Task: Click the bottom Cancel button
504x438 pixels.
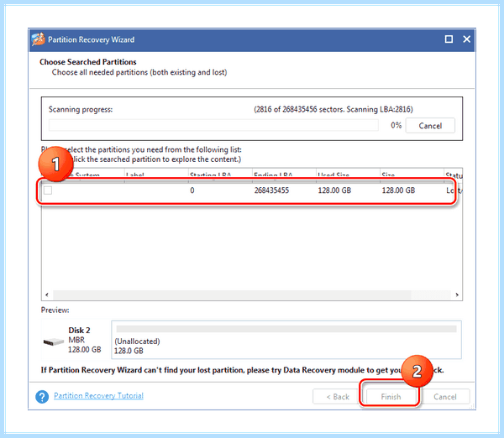Action: [x=445, y=397]
